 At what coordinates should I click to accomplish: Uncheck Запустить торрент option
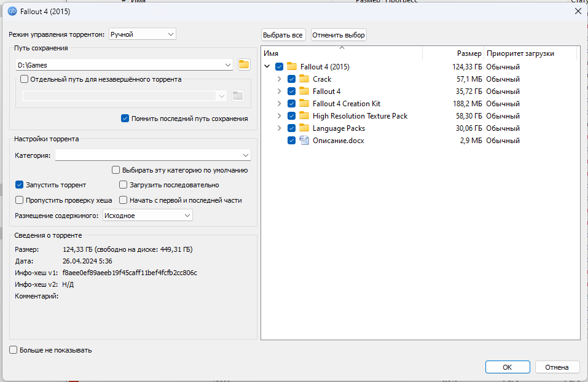(x=20, y=185)
